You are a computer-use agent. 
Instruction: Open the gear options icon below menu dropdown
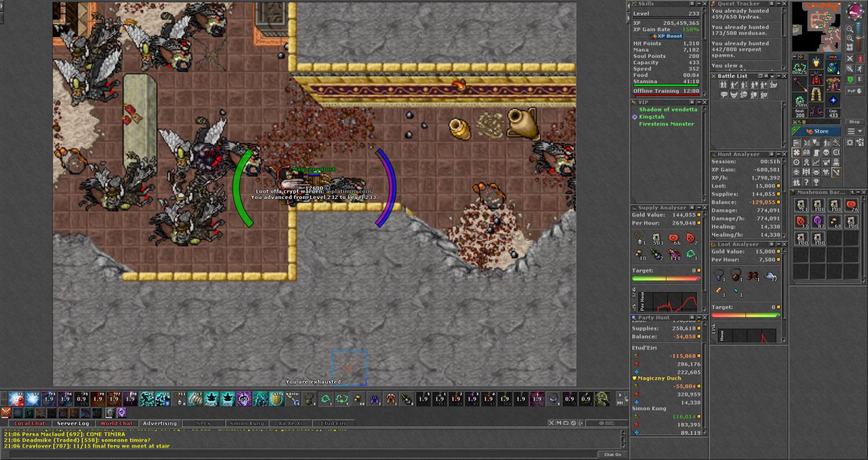click(x=849, y=142)
